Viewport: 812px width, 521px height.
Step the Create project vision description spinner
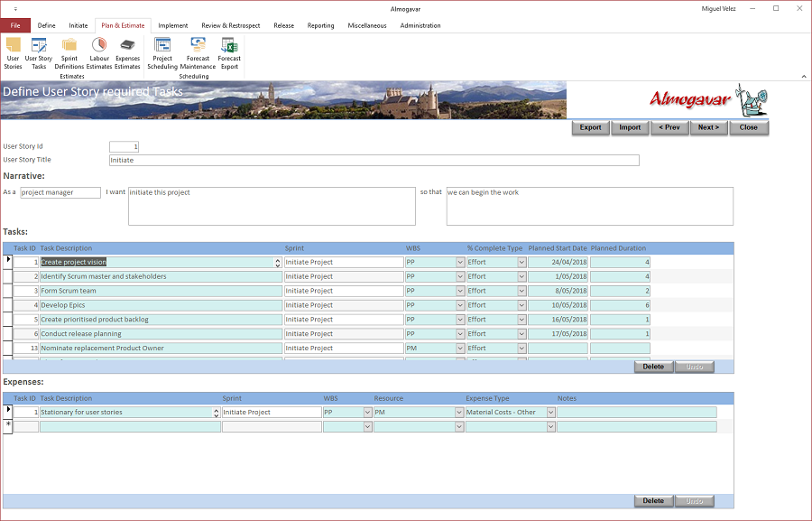pyautogui.click(x=278, y=263)
